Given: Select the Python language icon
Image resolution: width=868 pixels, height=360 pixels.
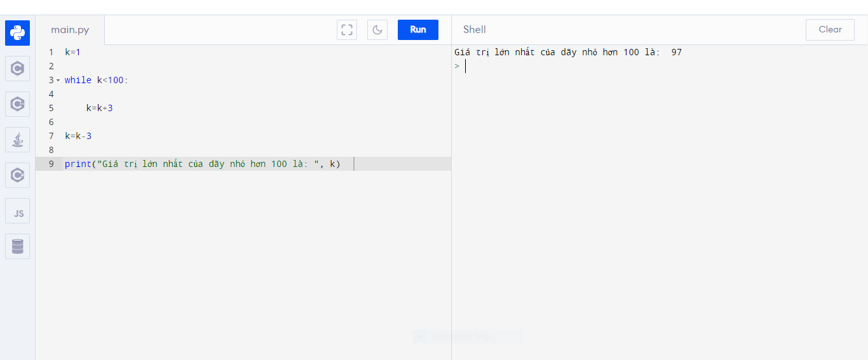Looking at the screenshot, I should point(18,33).
